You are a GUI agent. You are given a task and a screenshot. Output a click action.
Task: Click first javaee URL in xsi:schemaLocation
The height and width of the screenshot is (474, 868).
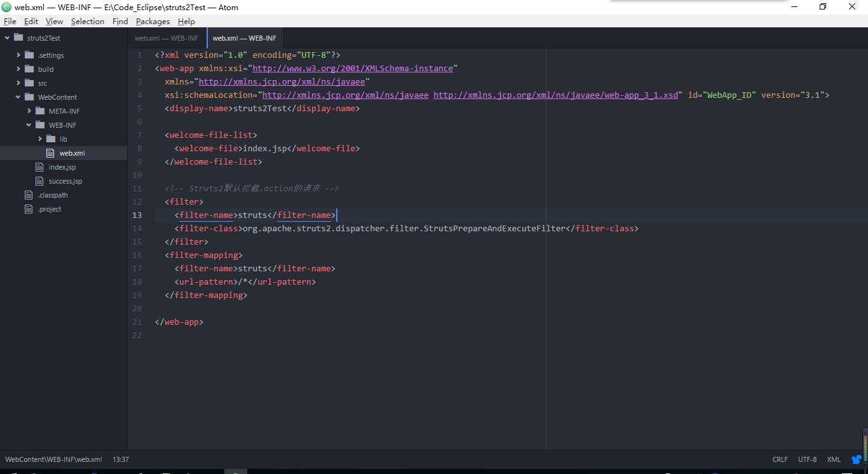[345, 95]
